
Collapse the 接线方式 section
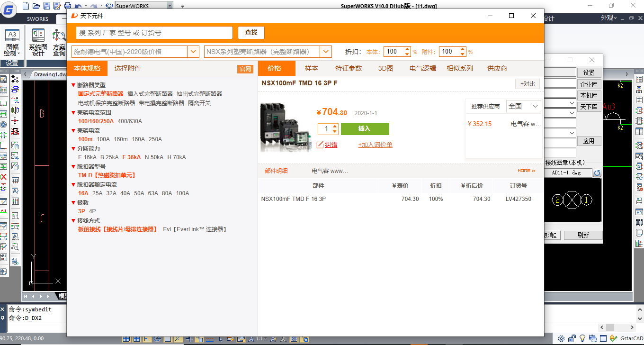click(73, 221)
